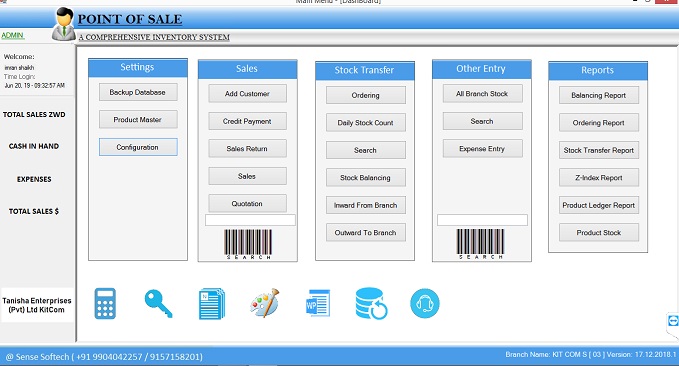
Task: Open Product Master
Action: pos(138,120)
